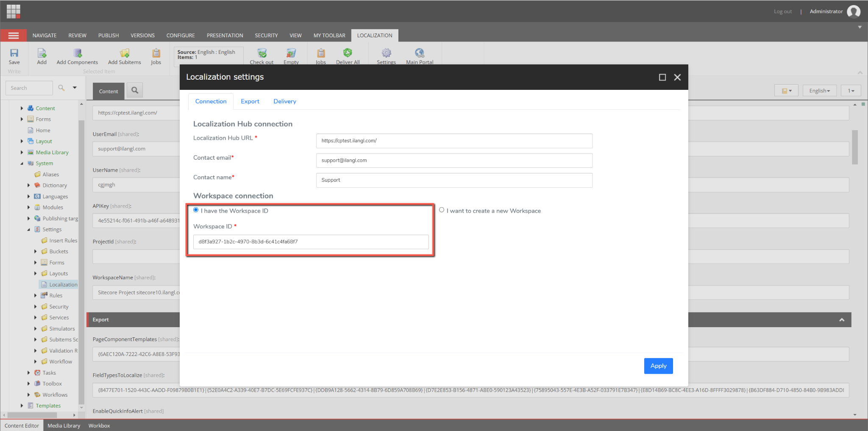Image resolution: width=868 pixels, height=431 pixels.
Task: Expand the Modules tree node arrow
Action: pyautogui.click(x=28, y=207)
